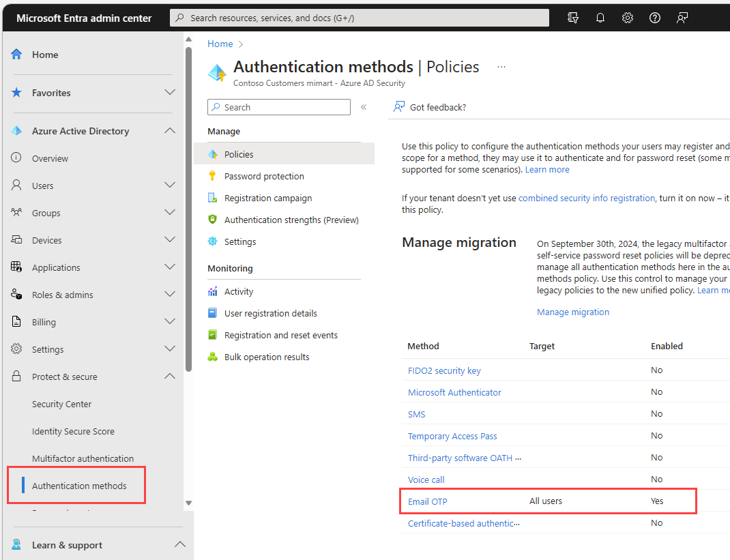
Task: Click the Password protection key icon
Action: pos(212,176)
